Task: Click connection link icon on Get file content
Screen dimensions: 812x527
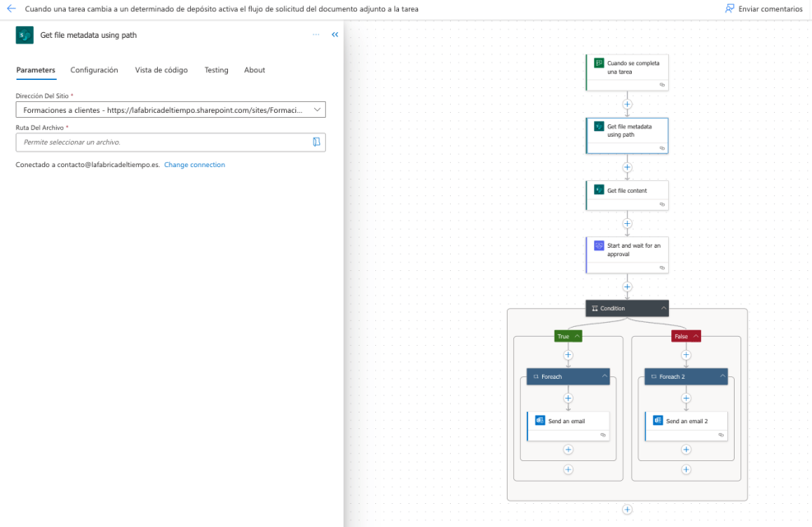Action: 661,205
